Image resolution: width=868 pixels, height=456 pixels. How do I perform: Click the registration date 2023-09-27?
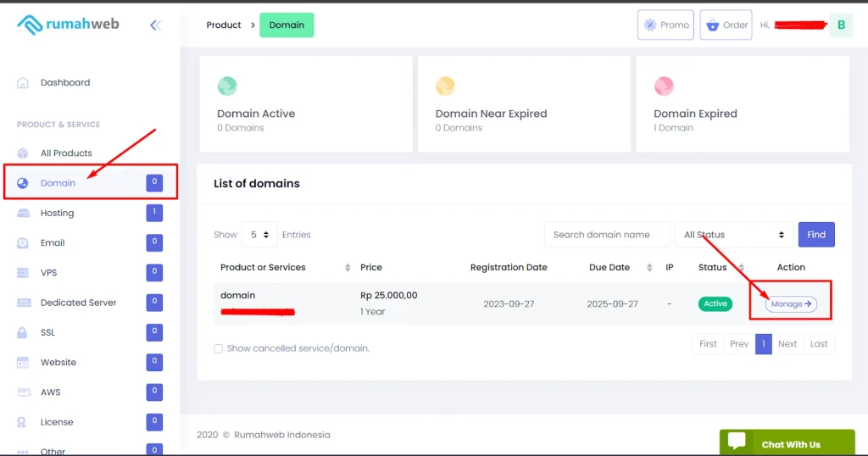[509, 303]
